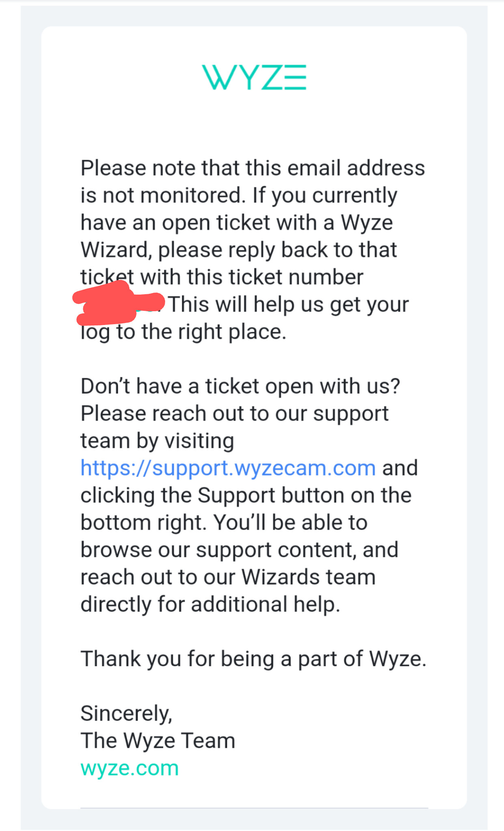Select 'browse our support content, and'
Screen dimensions: 504x831
[239, 550]
